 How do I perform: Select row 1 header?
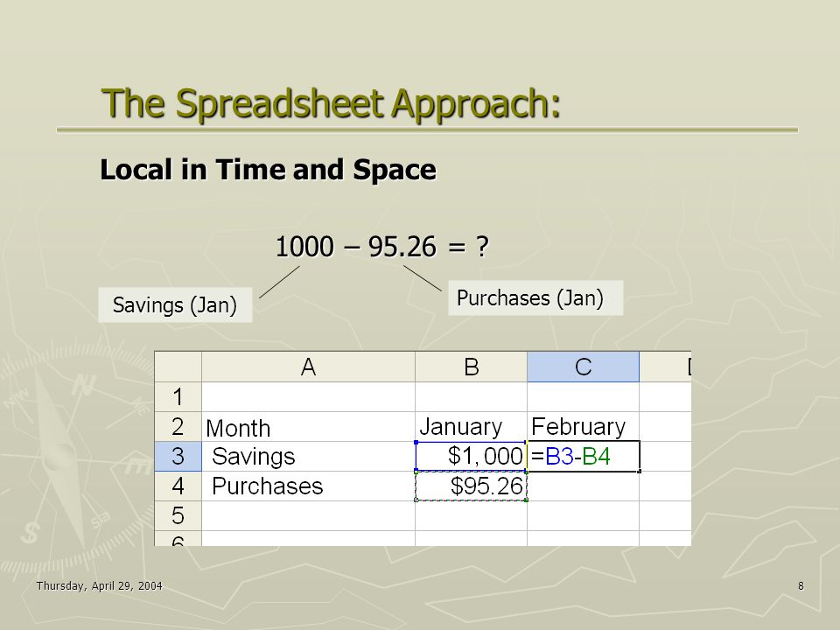point(178,397)
